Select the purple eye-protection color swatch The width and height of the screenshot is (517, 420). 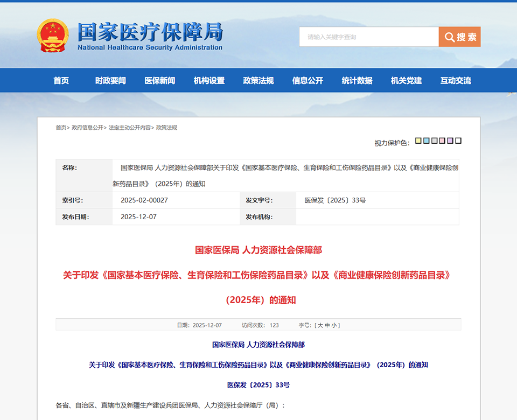click(449, 140)
